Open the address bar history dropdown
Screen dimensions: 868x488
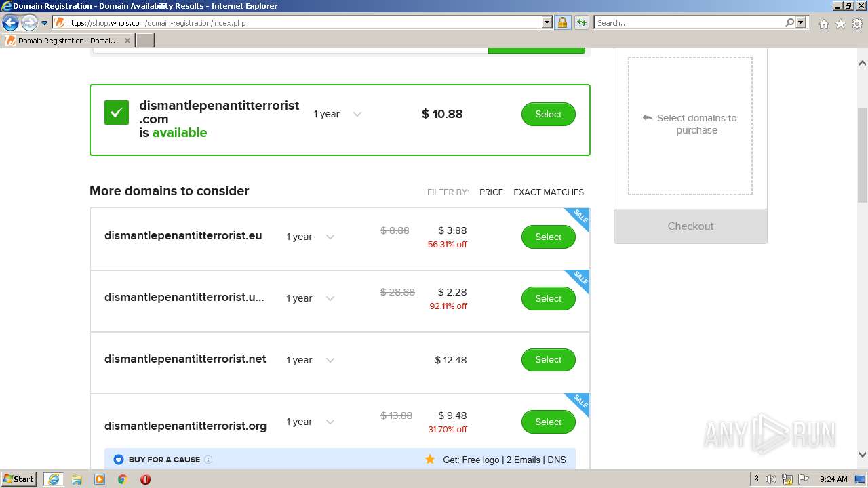click(x=547, y=22)
